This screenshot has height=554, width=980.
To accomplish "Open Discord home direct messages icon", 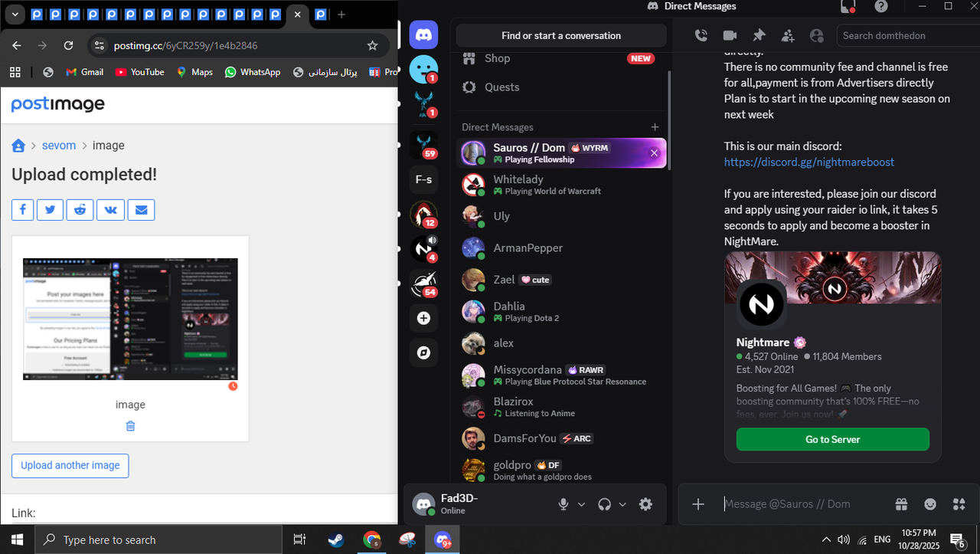I will point(423,35).
